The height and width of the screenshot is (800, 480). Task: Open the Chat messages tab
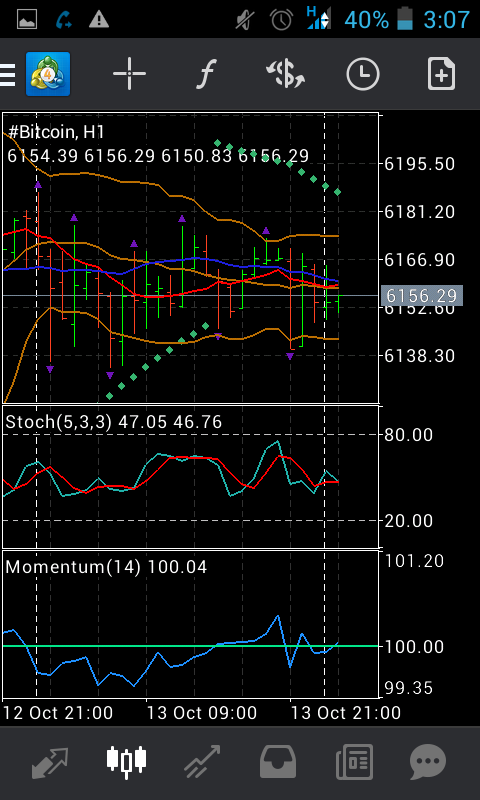[428, 763]
